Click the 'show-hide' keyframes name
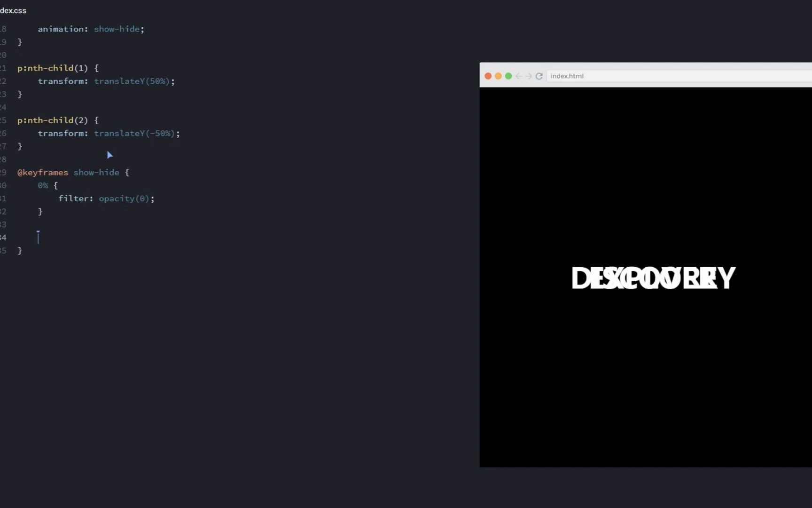This screenshot has width=812, height=508. 96,173
